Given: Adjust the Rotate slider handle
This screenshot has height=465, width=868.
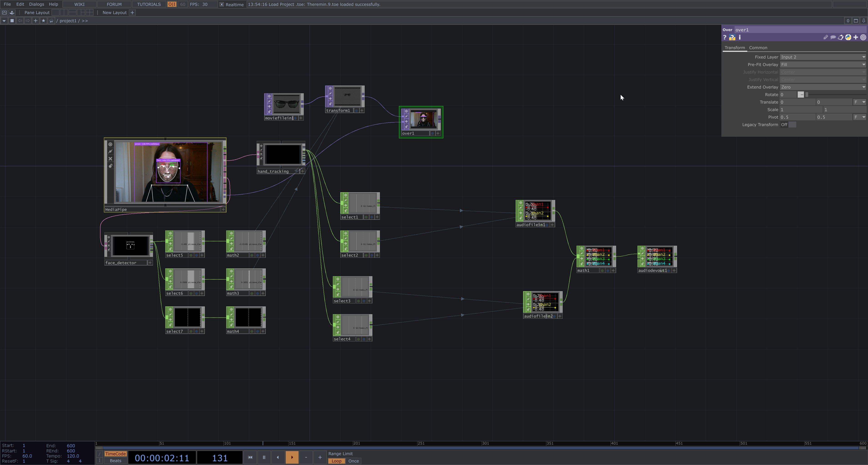Looking at the screenshot, I should click(x=807, y=95).
